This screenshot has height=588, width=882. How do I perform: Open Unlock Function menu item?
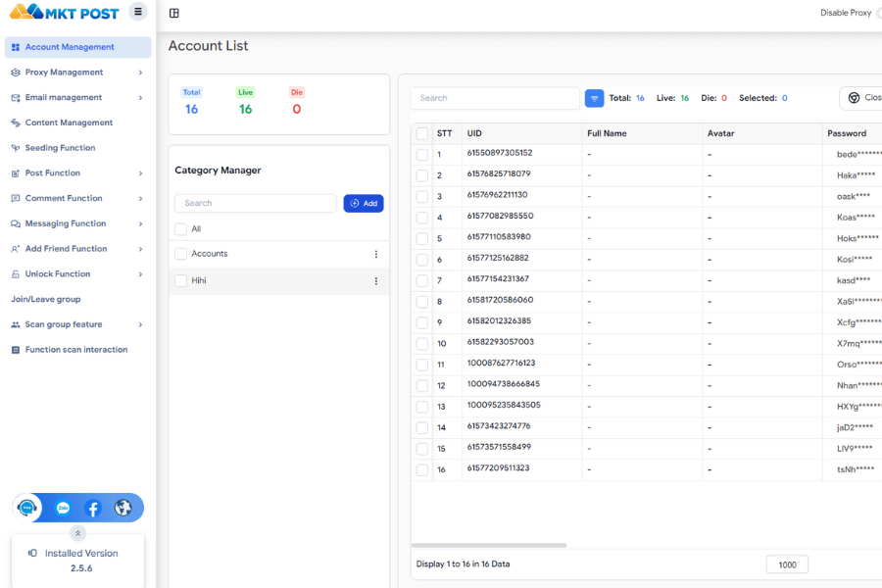pyautogui.click(x=78, y=274)
